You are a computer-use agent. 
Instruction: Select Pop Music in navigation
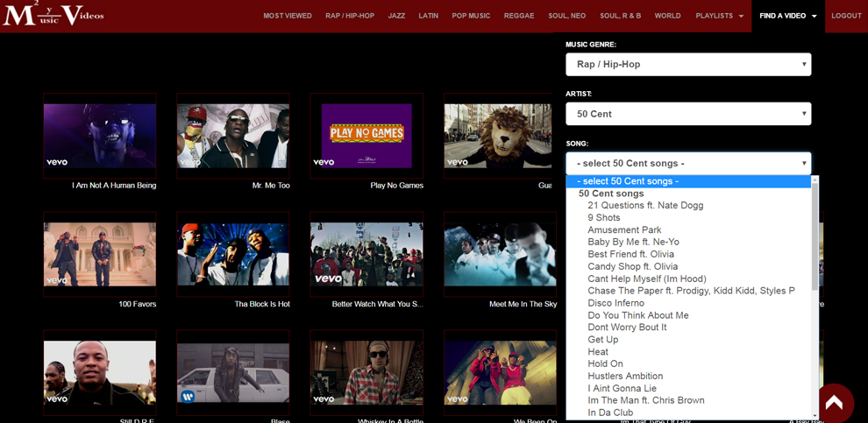[471, 16]
